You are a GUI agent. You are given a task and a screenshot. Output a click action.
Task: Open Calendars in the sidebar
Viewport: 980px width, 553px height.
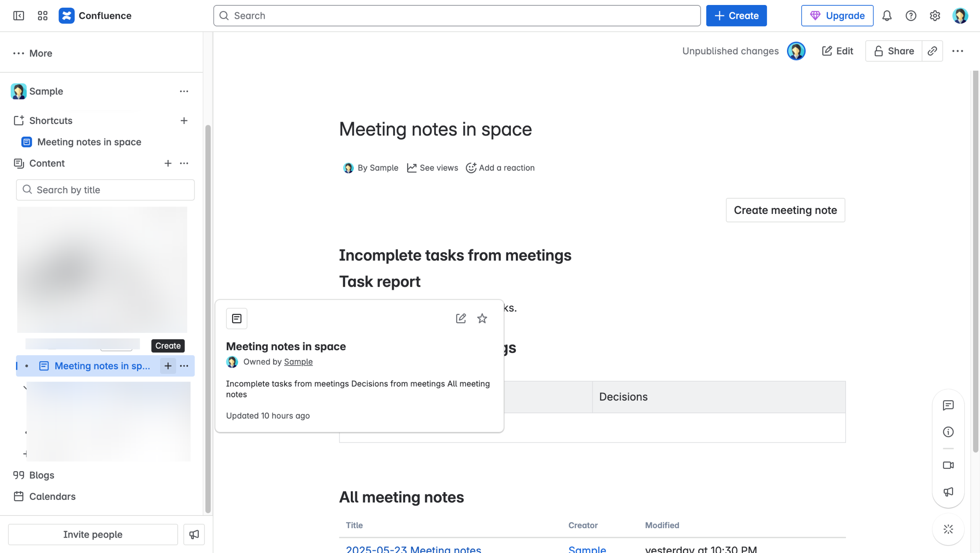(52, 496)
